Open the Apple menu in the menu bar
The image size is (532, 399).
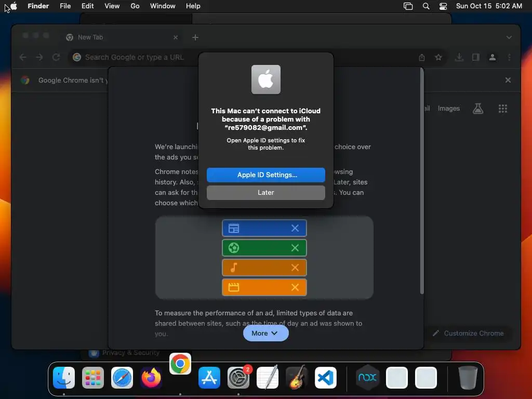tap(14, 6)
